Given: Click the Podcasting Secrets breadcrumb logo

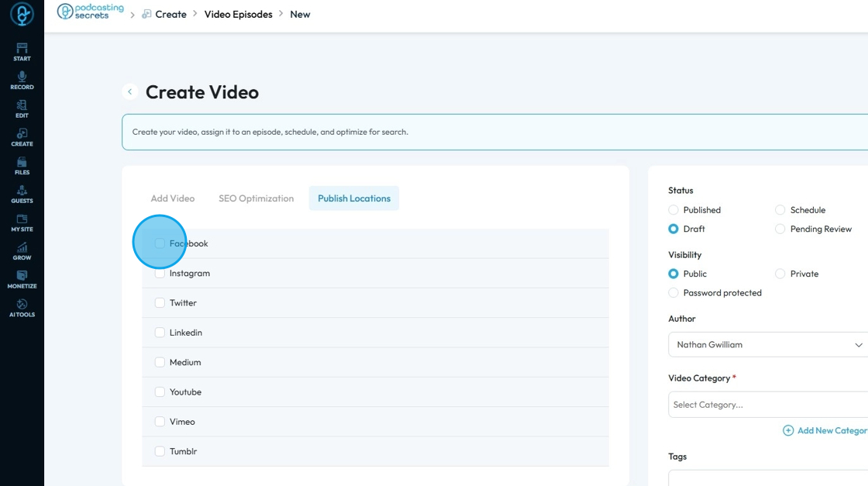Looking at the screenshot, I should tap(90, 12).
